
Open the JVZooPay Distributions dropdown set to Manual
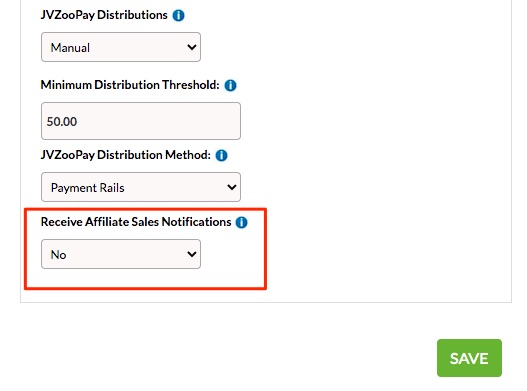pos(121,47)
